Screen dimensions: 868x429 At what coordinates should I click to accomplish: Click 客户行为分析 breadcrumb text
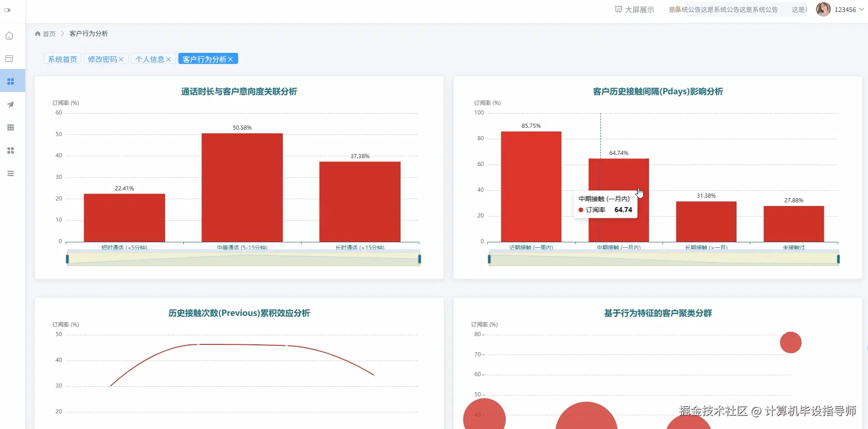(x=89, y=34)
